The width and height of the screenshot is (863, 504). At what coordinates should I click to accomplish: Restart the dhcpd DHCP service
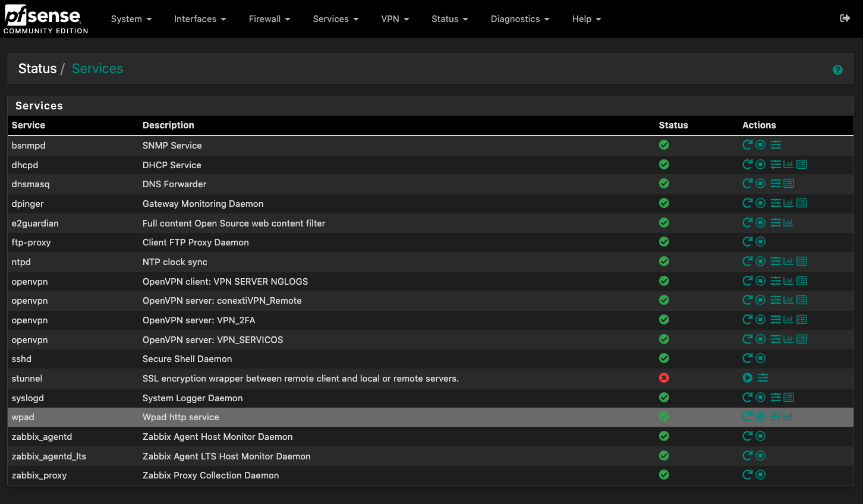(747, 164)
